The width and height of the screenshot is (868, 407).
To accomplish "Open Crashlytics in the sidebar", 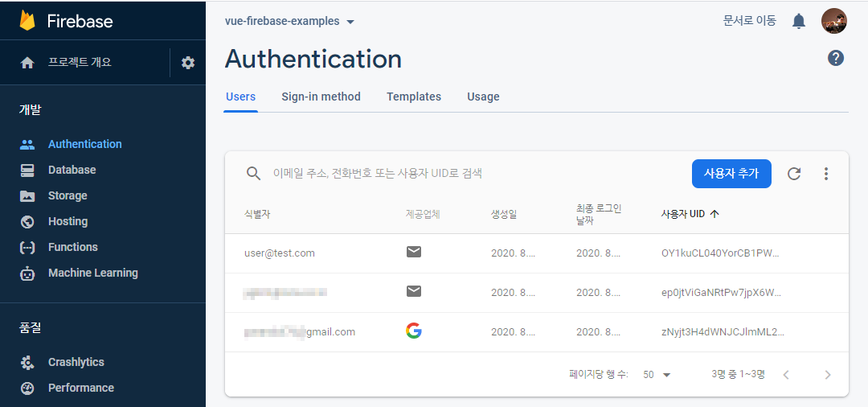I will point(76,362).
